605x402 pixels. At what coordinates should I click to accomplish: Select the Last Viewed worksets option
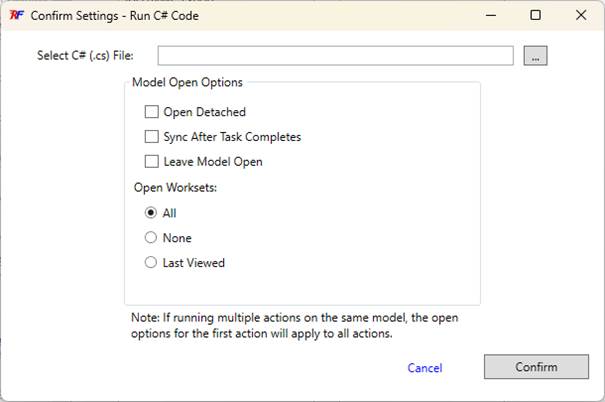151,263
